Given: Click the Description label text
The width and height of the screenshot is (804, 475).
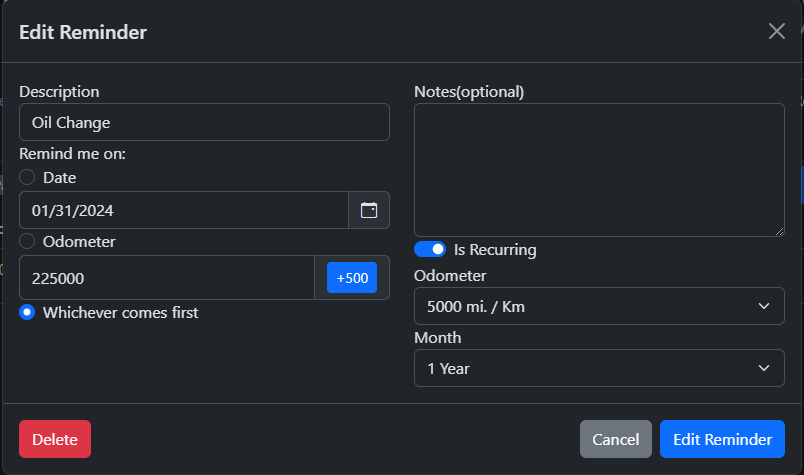Looking at the screenshot, I should tap(59, 91).
